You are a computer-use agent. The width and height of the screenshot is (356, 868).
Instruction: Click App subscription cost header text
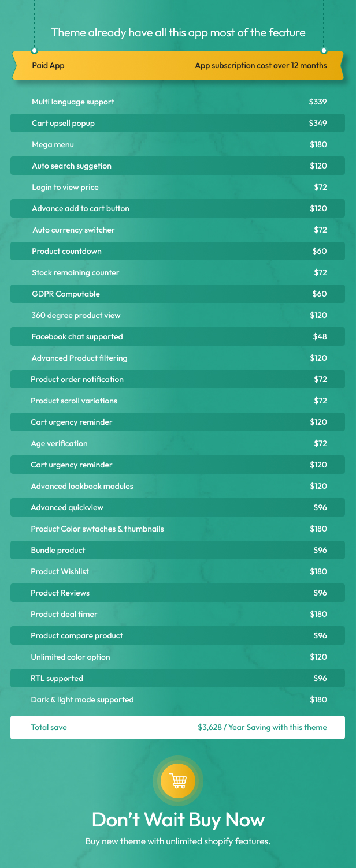(x=261, y=65)
